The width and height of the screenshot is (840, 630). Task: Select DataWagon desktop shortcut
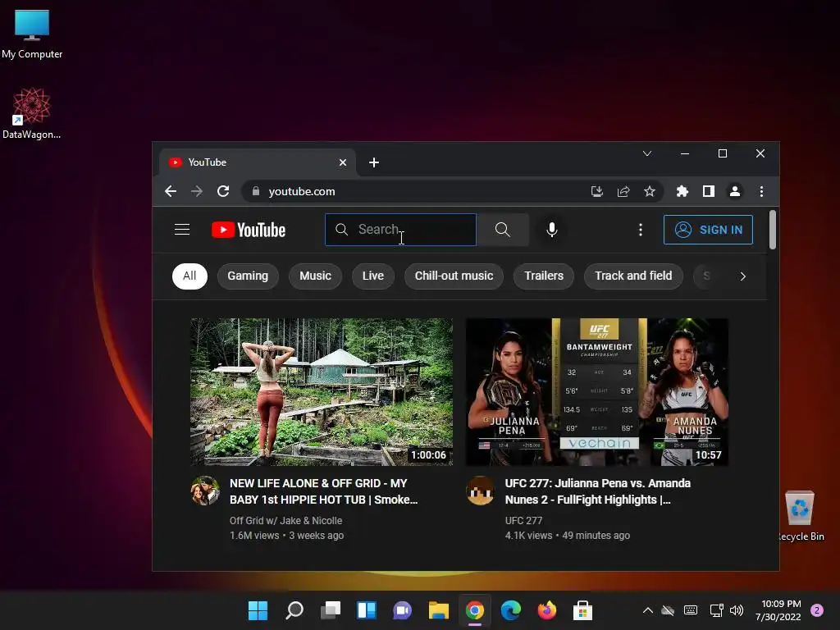32,113
